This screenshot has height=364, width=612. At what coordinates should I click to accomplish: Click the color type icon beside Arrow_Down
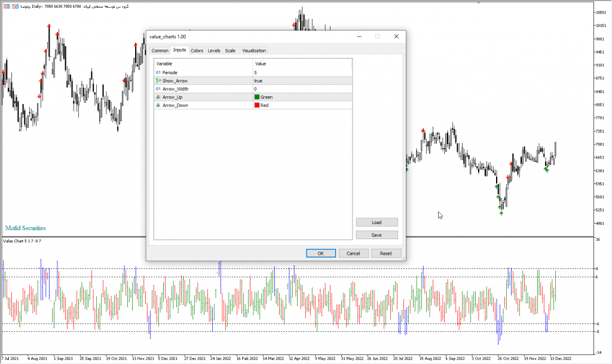[x=158, y=105]
